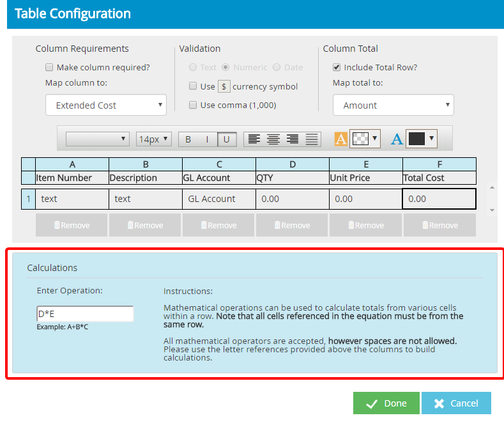Click the orange background color icon

[341, 139]
